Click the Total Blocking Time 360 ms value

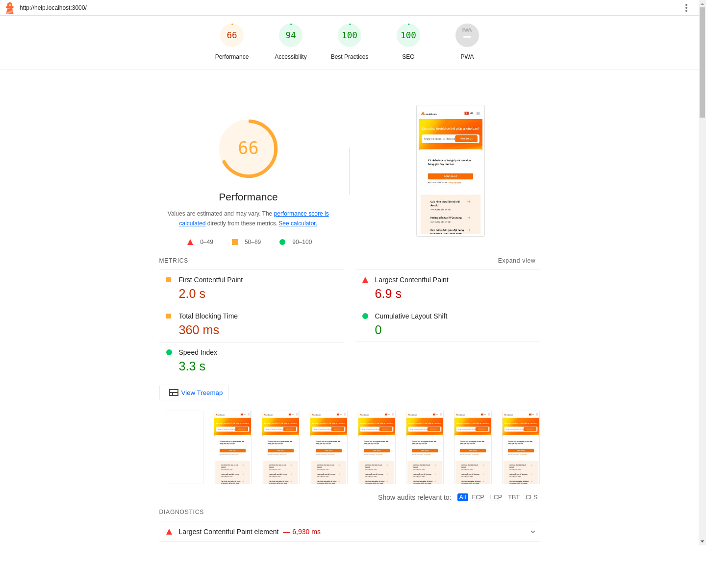pos(199,330)
